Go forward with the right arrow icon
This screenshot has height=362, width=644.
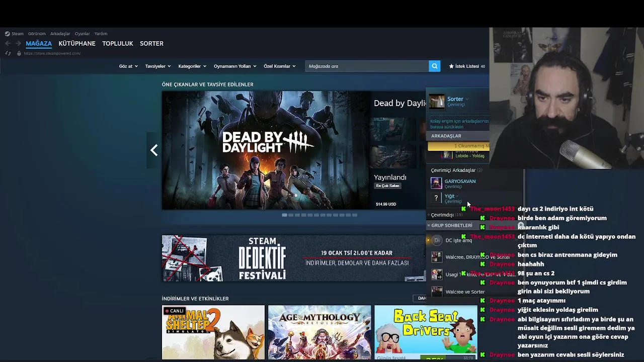(x=18, y=44)
